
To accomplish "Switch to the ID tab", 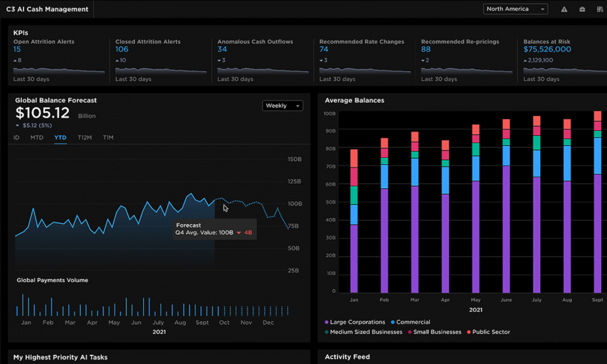I will tap(16, 137).
